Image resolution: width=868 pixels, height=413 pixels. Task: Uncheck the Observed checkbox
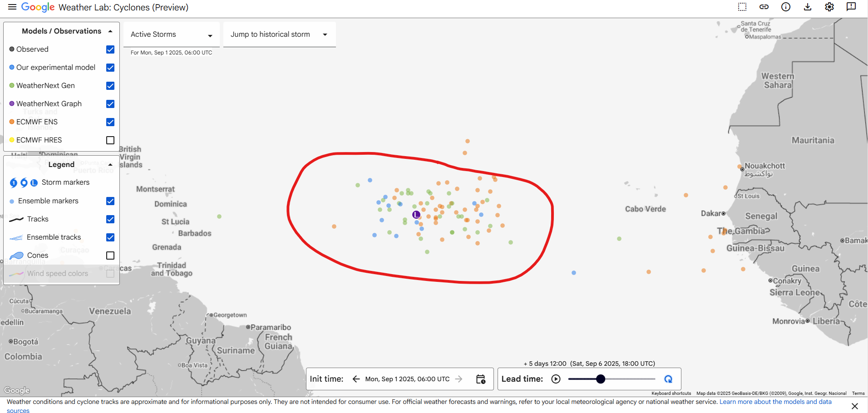coord(110,49)
